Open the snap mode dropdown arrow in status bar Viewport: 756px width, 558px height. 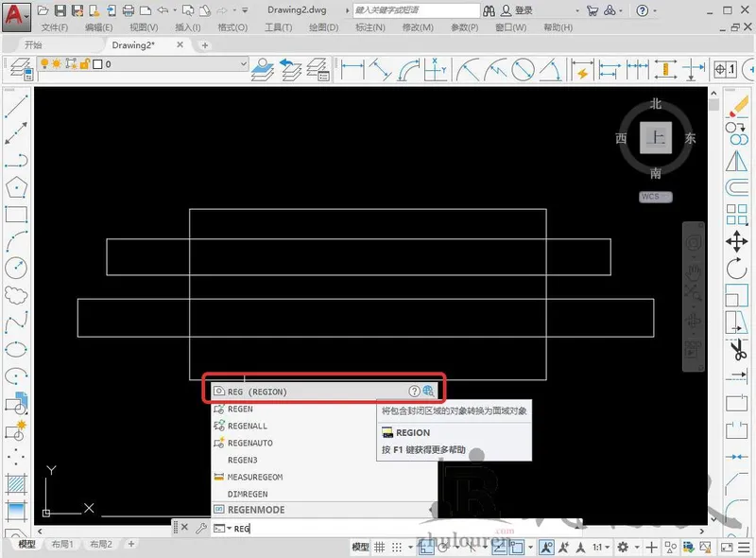410,548
